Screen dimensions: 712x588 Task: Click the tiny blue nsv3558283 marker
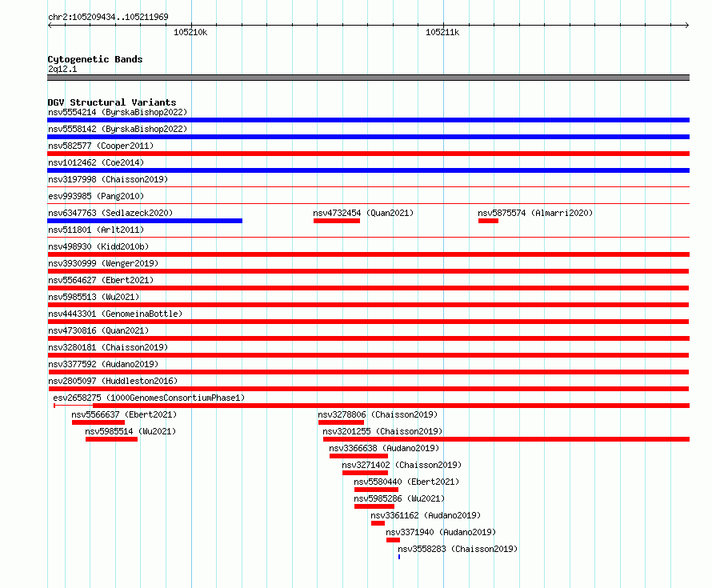[399, 557]
